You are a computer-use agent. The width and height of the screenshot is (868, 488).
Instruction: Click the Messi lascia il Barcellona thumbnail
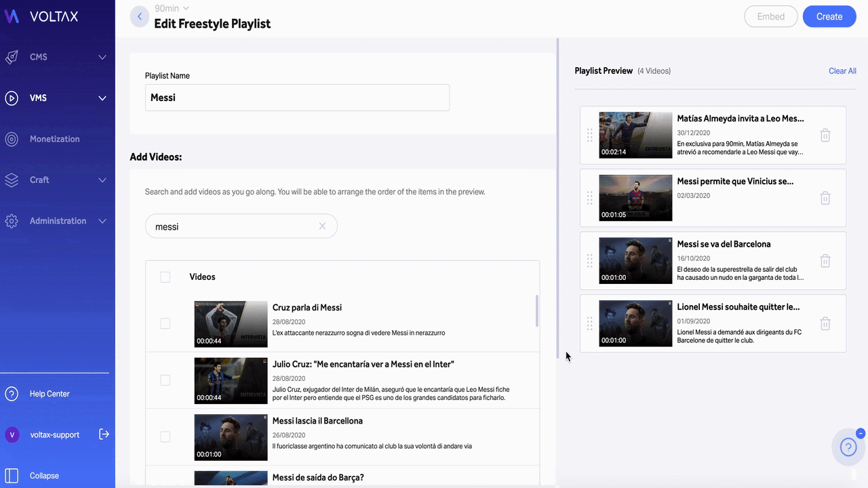[x=231, y=437]
